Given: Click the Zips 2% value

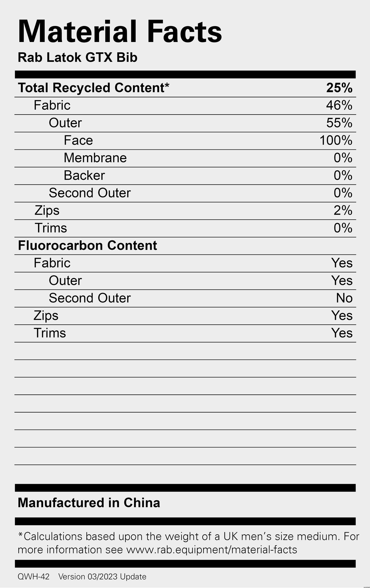Looking at the screenshot, I should pyautogui.click(x=343, y=210).
